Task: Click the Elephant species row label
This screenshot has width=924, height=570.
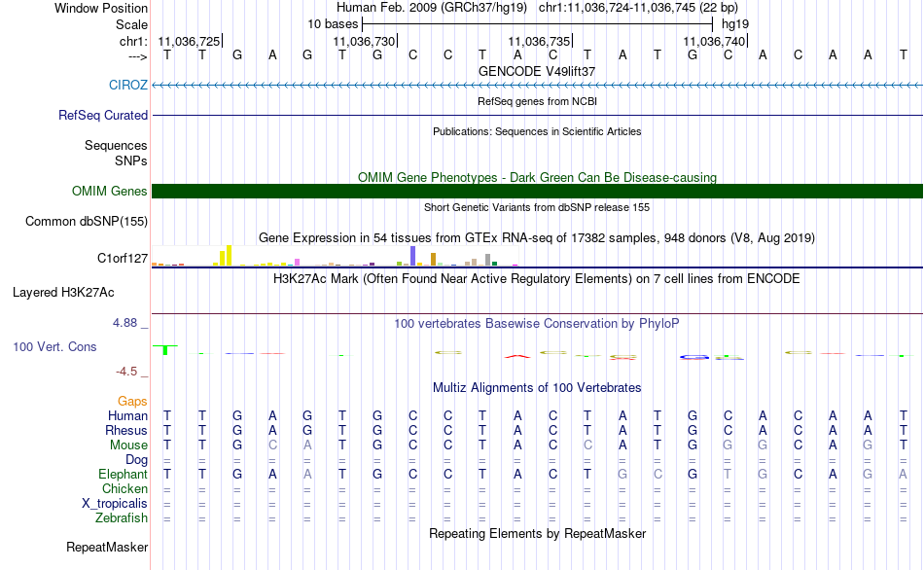Action: [x=124, y=474]
